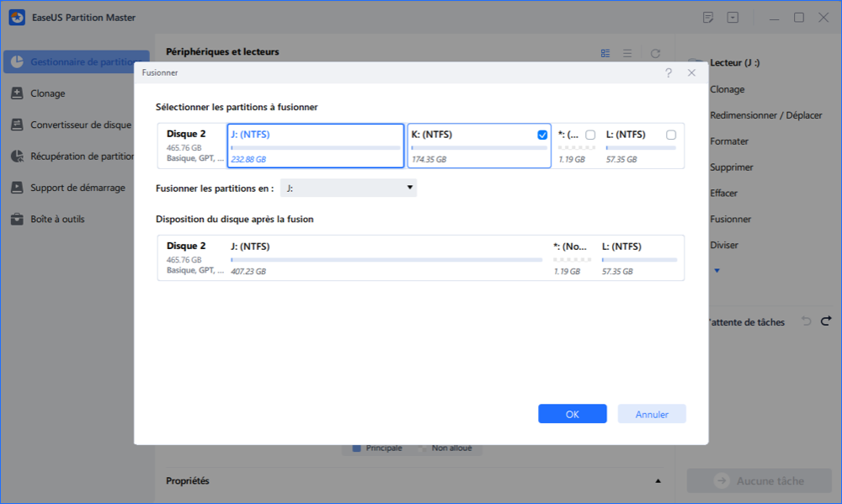Expand more actions below Diviser

[x=717, y=270]
